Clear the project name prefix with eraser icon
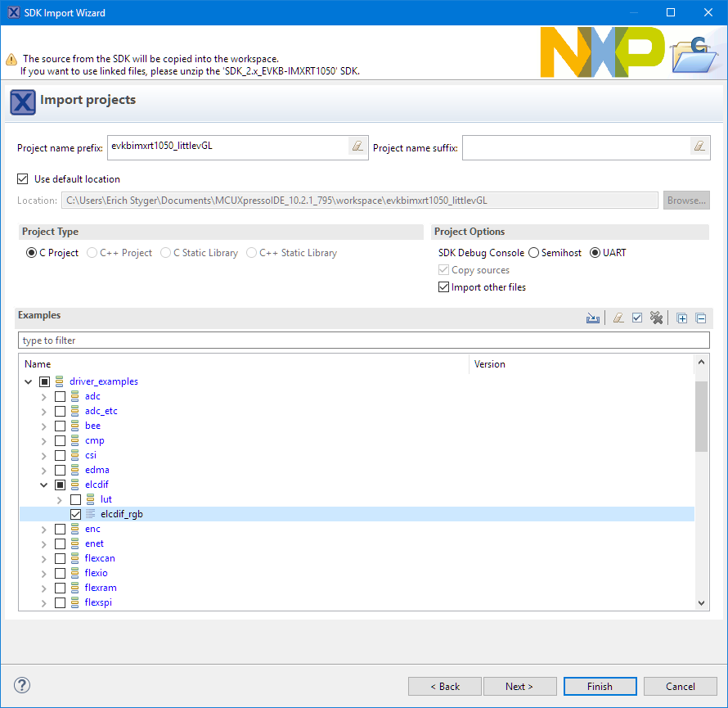 point(357,147)
